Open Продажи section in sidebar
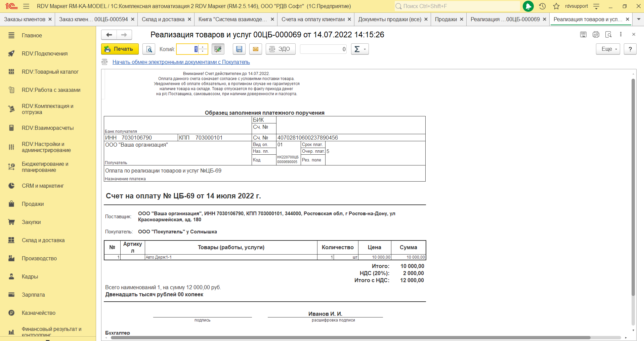 tap(33, 204)
